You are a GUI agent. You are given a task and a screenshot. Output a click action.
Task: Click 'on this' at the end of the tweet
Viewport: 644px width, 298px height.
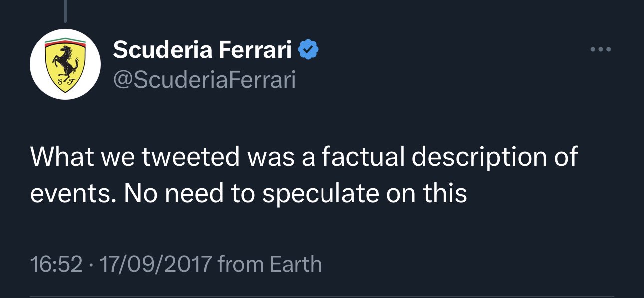tap(427, 193)
